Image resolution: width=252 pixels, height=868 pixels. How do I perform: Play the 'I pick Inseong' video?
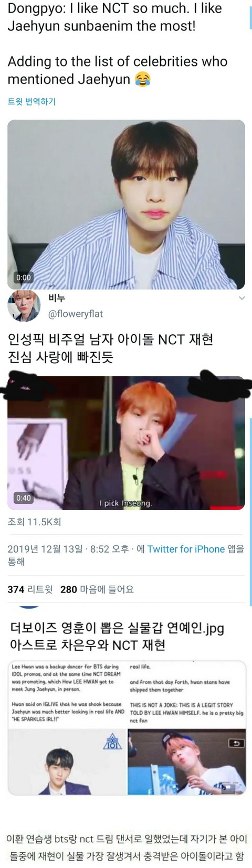[126, 443]
